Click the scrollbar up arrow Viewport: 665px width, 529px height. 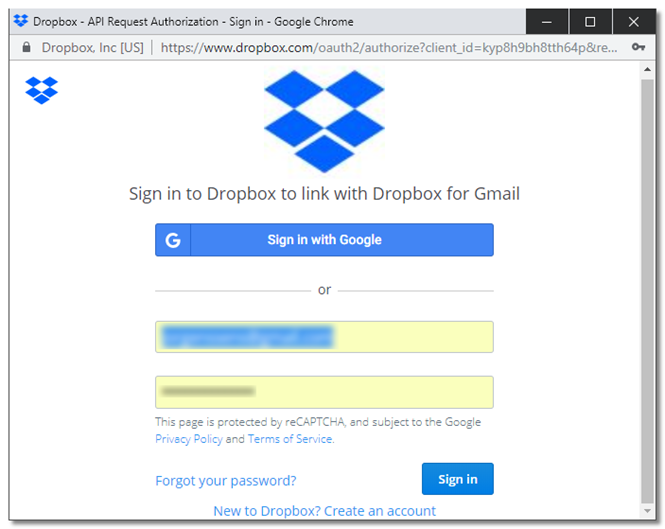[647, 69]
